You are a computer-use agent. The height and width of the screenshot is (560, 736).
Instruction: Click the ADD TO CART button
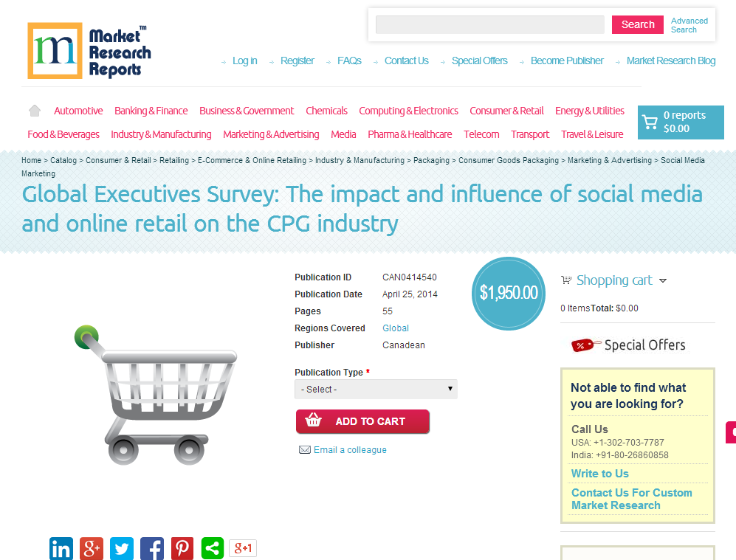point(363,421)
